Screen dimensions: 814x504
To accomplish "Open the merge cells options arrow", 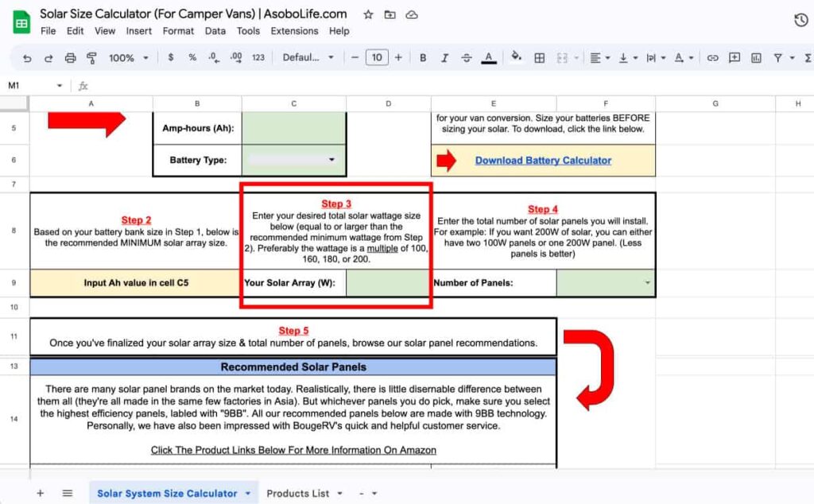I will pos(576,58).
